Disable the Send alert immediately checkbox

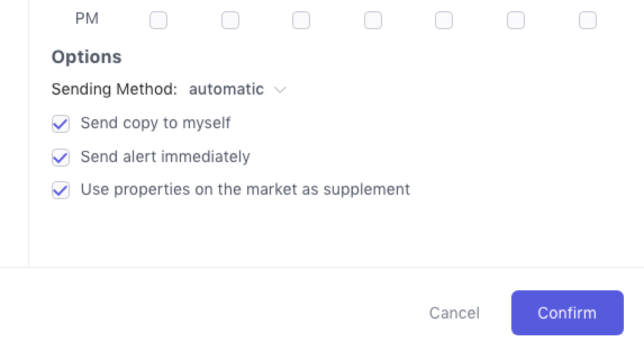61,158
